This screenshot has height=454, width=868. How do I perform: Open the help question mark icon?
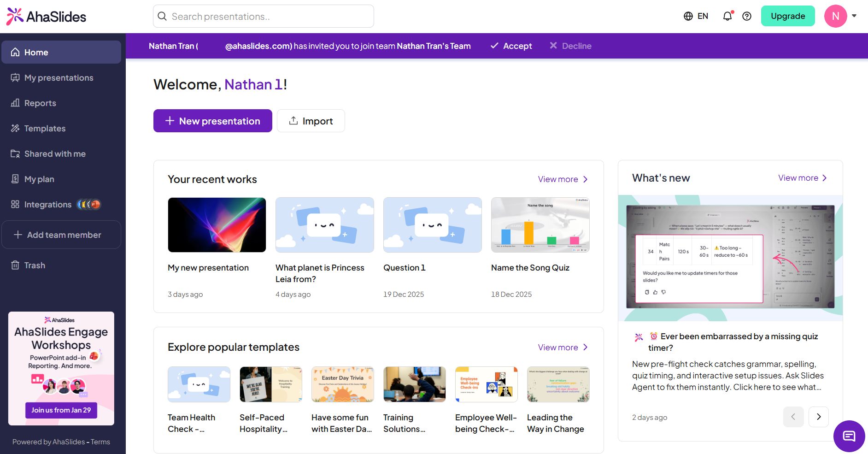(x=747, y=16)
